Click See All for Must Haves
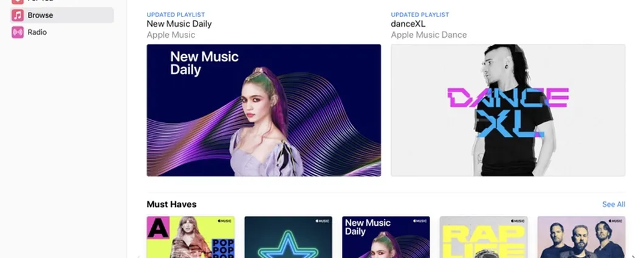Image resolution: width=644 pixels, height=258 pixels. pos(614,204)
